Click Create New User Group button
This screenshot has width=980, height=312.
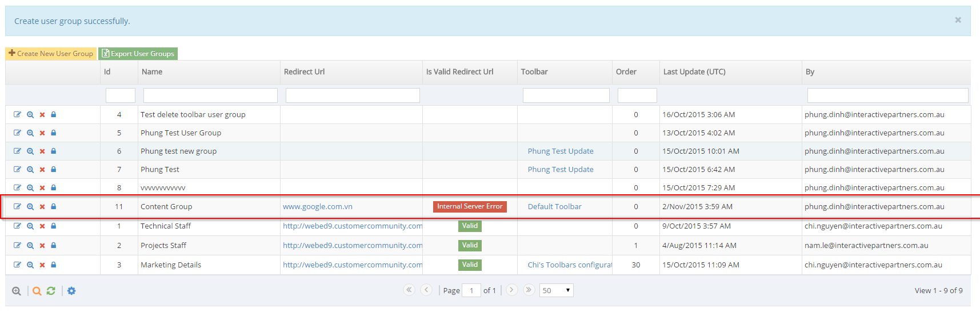tap(51, 54)
